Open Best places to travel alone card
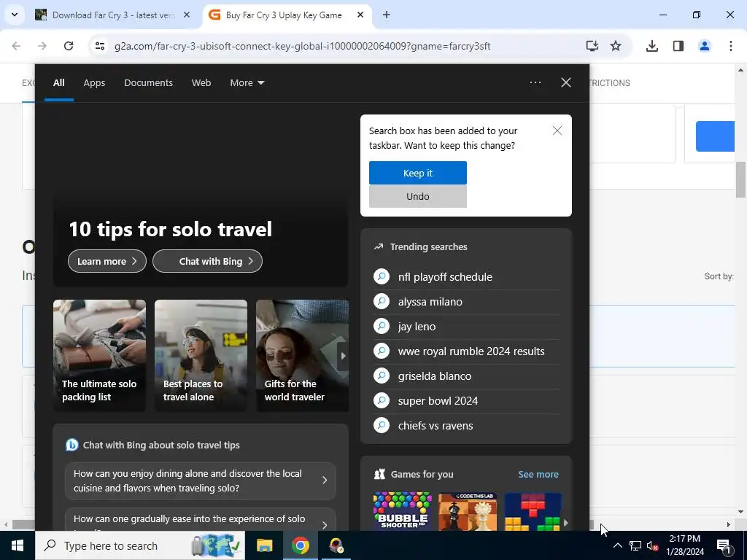This screenshot has height=560, width=747. tap(201, 355)
